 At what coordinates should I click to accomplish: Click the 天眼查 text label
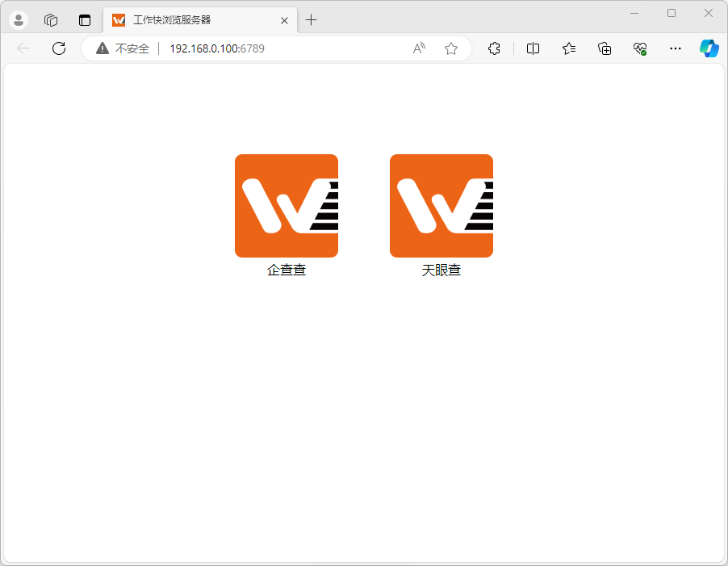click(x=441, y=270)
